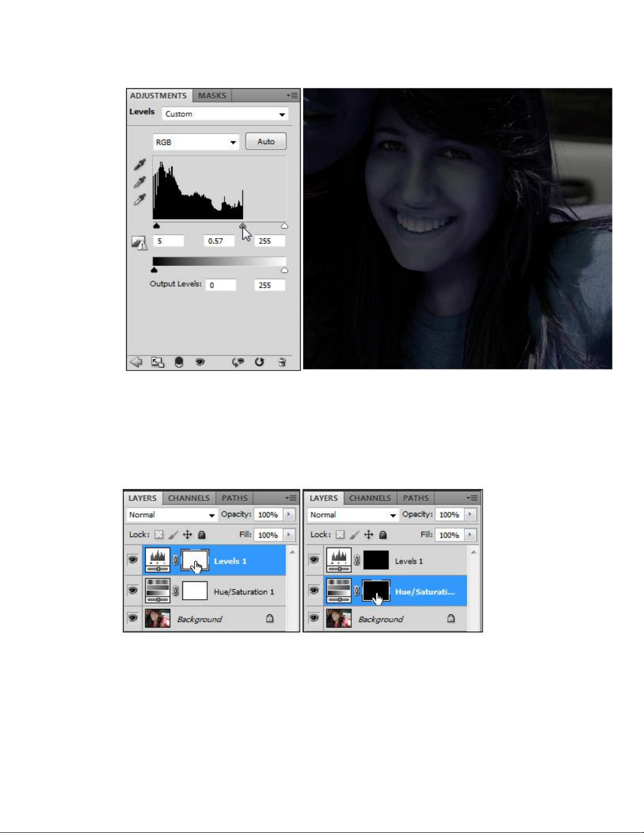Viewport: 644px width, 833px height.
Task: Click the 0.57 midtone input field
Action: click(218, 241)
